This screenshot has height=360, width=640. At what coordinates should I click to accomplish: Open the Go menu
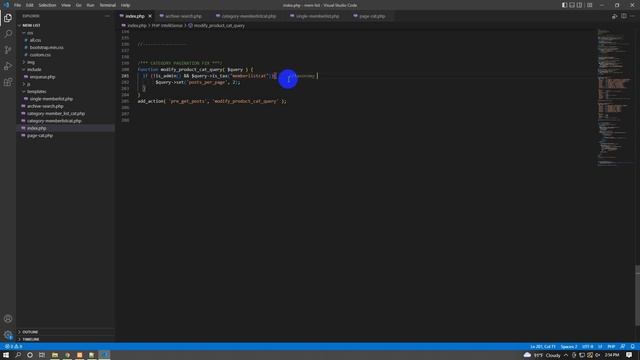pos(78,5)
